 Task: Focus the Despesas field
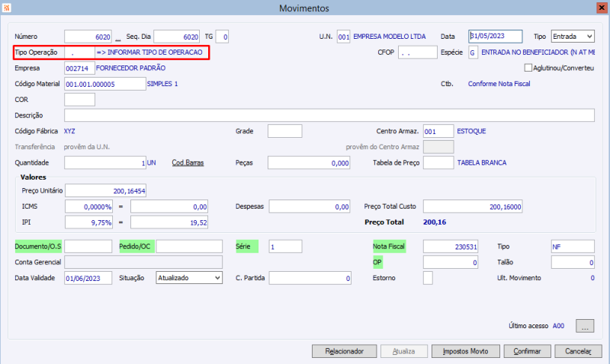point(310,206)
